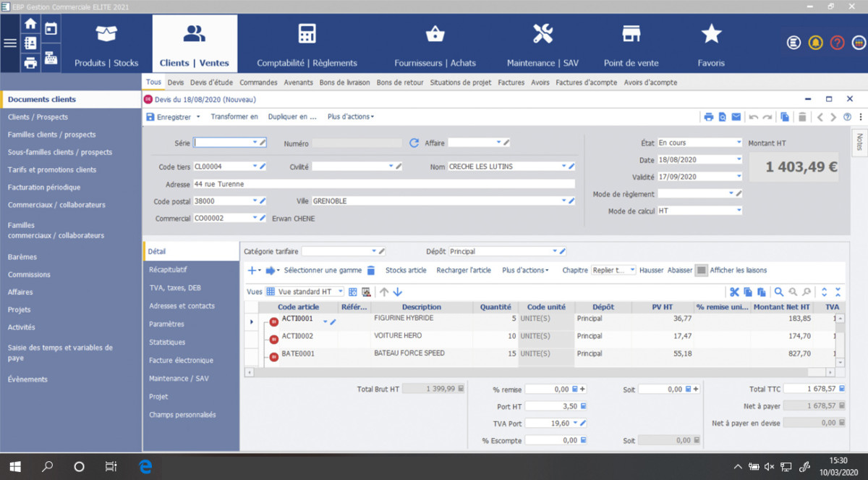Open the print preview icon
The height and width of the screenshot is (480, 868).
click(723, 117)
